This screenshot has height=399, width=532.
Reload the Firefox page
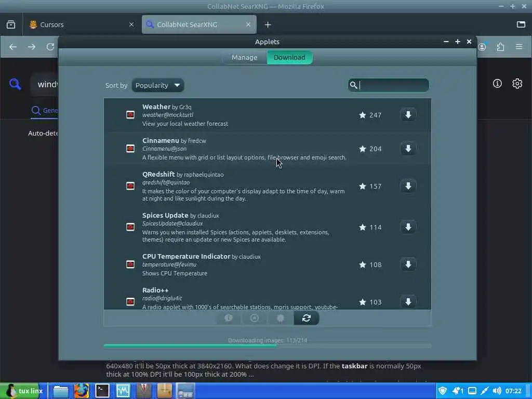(50, 47)
